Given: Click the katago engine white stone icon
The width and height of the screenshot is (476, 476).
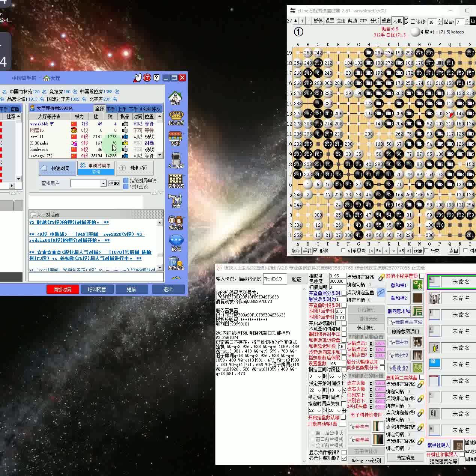Looking at the screenshot, I should pyautogui.click(x=415, y=32).
